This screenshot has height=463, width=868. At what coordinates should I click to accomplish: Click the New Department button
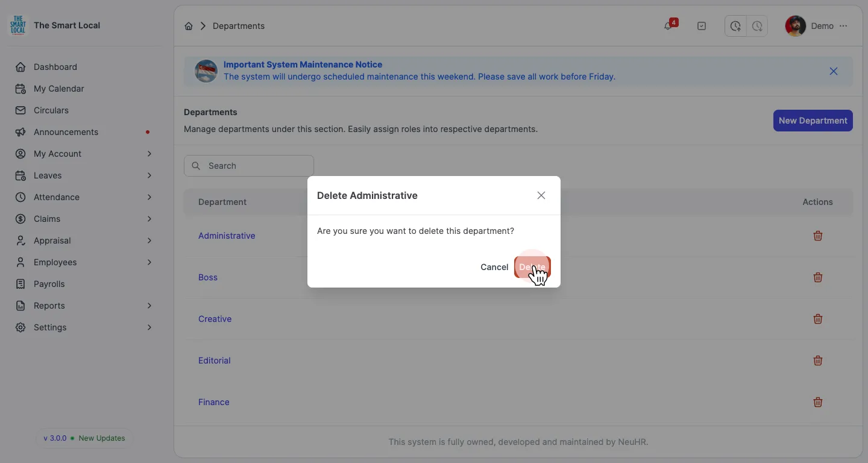(813, 121)
